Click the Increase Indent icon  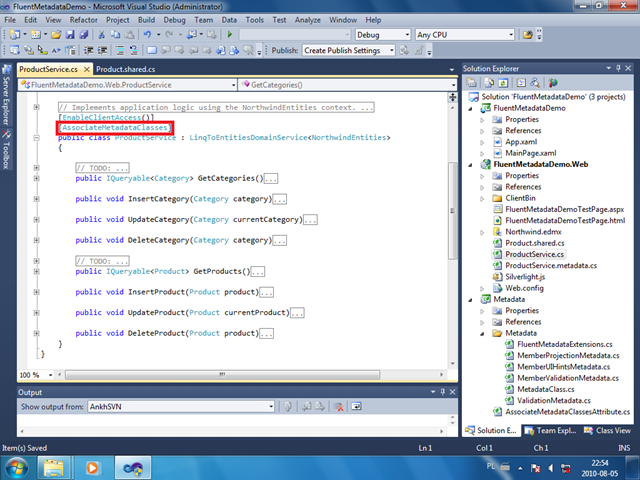102,50
